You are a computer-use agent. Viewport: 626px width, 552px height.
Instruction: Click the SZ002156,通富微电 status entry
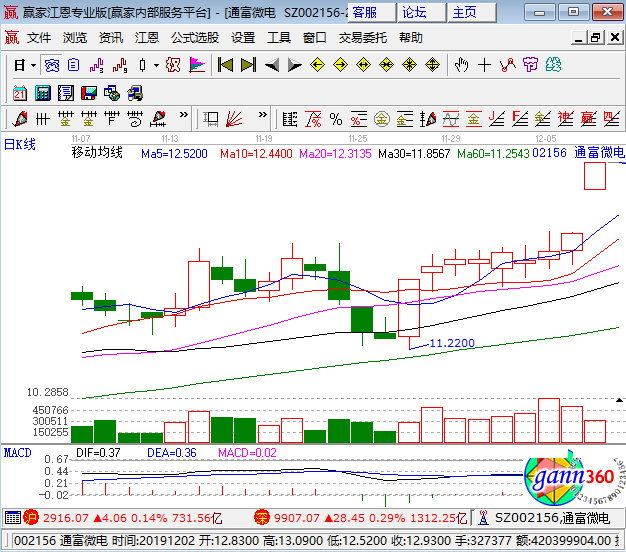tap(553, 518)
